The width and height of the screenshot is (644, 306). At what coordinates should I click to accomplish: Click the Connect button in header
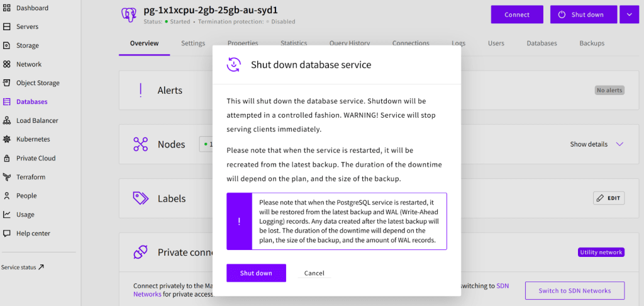(517, 14)
